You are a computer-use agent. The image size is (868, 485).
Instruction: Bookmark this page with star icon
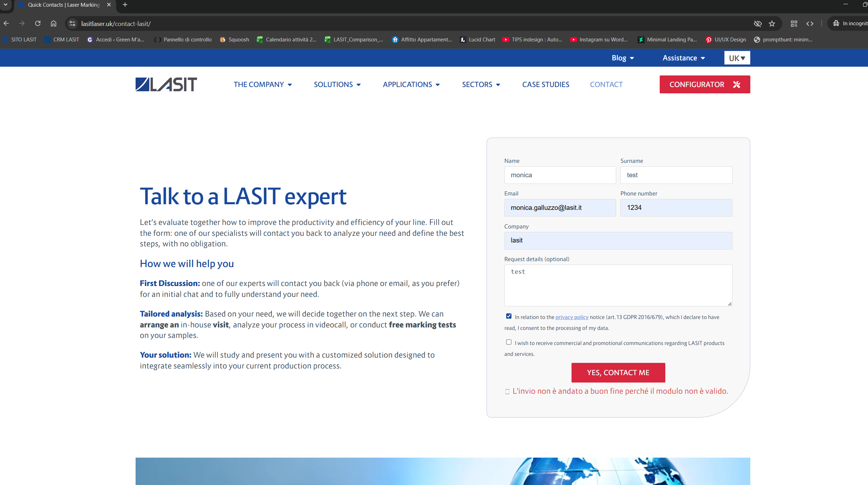[772, 24]
